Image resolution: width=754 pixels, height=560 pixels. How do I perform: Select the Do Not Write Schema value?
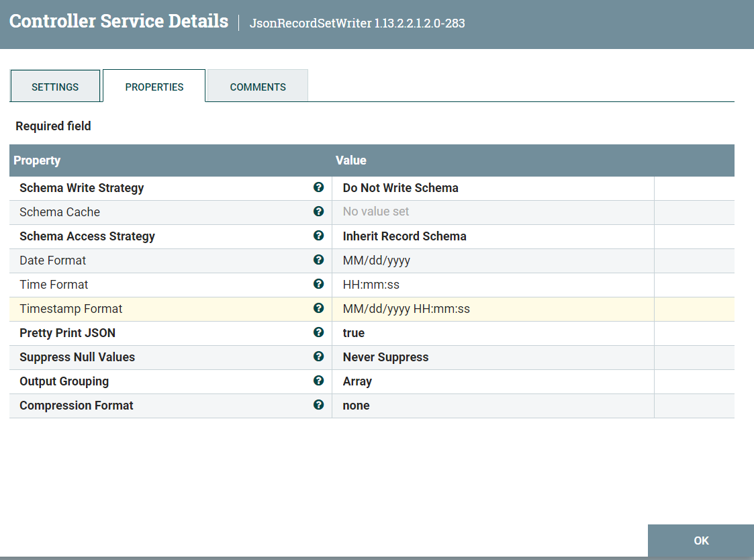click(x=400, y=188)
